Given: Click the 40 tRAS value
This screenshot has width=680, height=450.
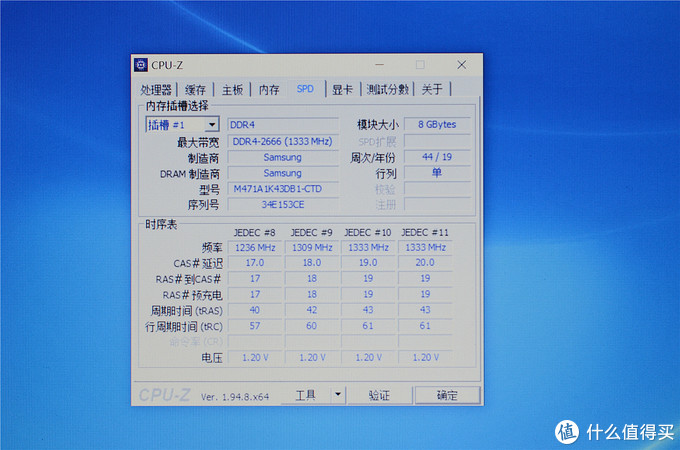Looking at the screenshot, I should pyautogui.click(x=255, y=310).
